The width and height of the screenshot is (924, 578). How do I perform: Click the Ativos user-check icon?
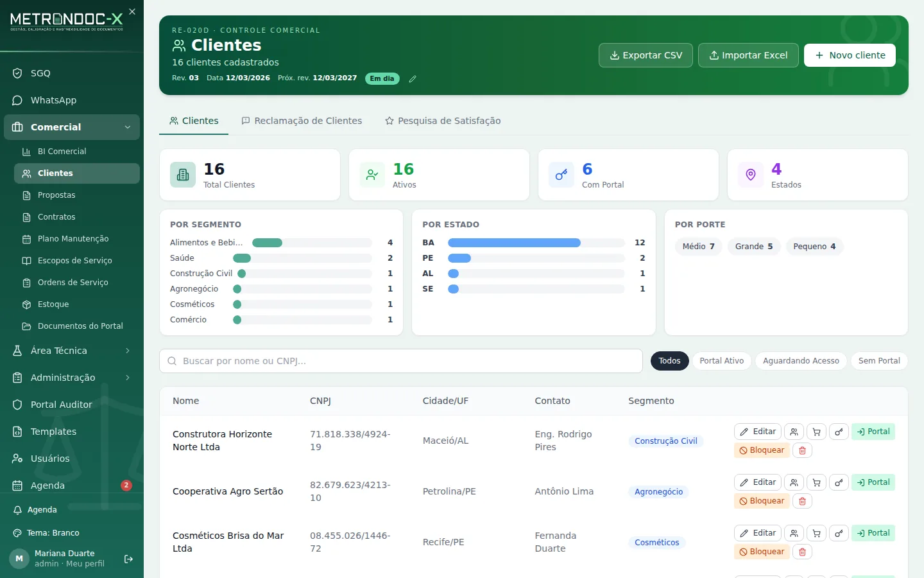click(372, 175)
